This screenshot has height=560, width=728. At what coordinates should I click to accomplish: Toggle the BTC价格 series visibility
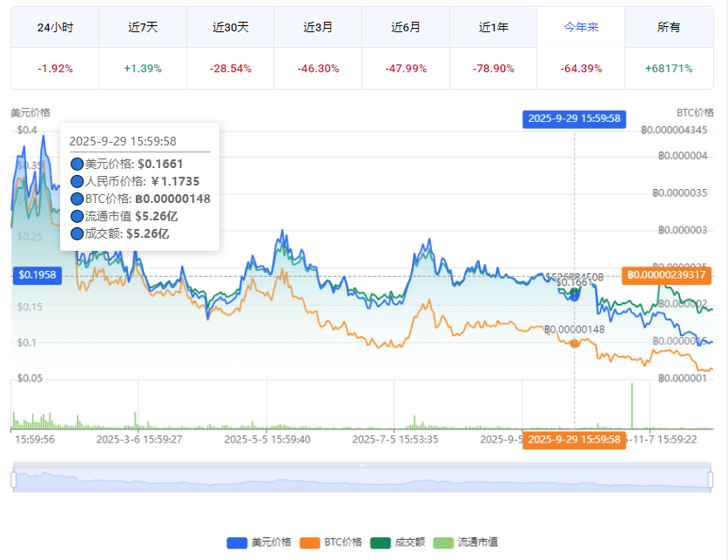point(327,540)
